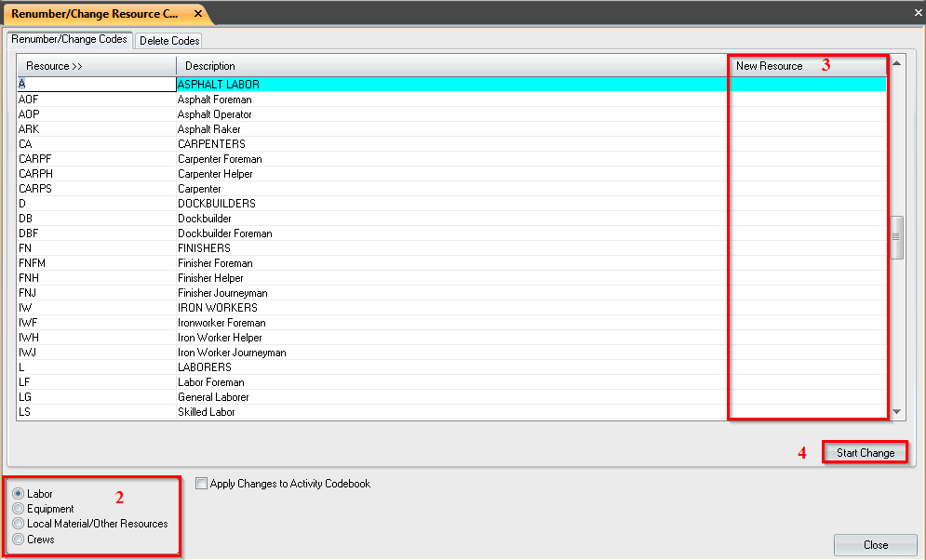Click the vertical scrollbar thumb
The width and height of the screenshot is (926, 560).
click(896, 237)
